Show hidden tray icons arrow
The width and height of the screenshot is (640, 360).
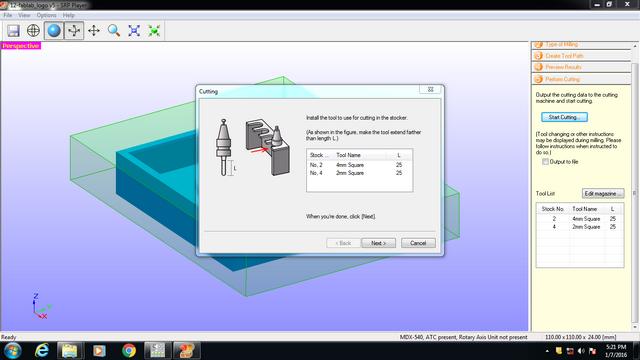point(547,351)
